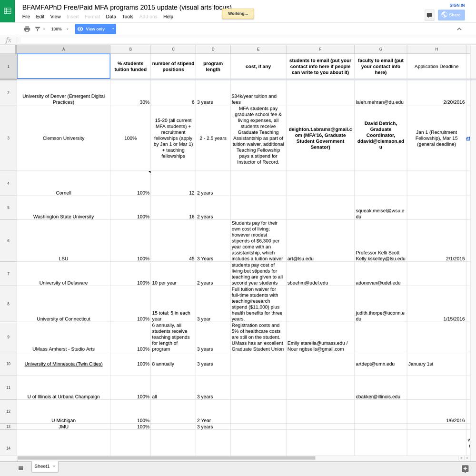Click the formula bar input
476x476 pixels.
click(x=246, y=40)
